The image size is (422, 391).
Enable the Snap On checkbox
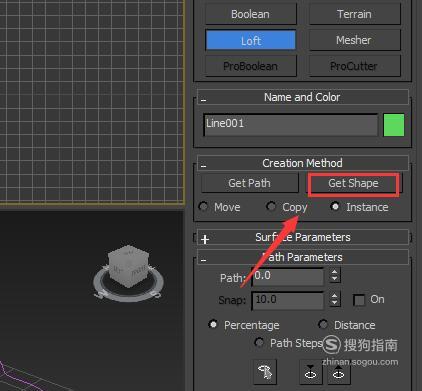point(359,300)
